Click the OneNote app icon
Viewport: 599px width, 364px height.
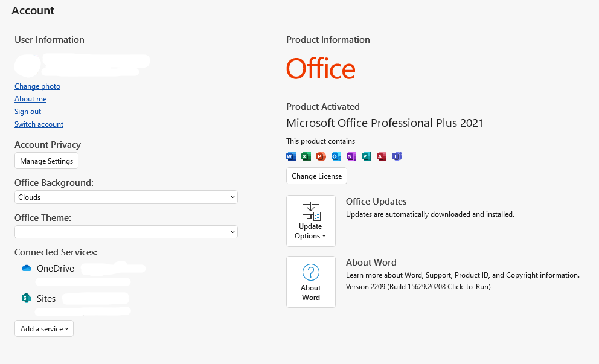351,156
